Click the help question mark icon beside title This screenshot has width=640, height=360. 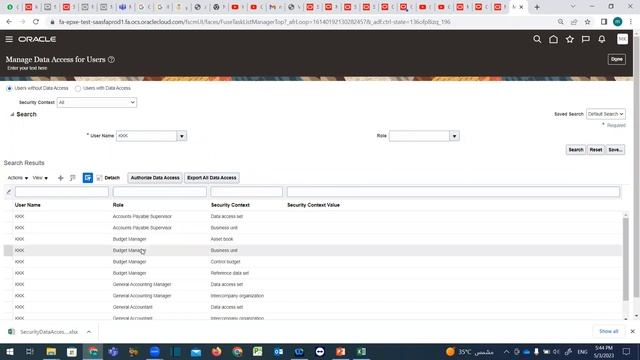tap(111, 60)
